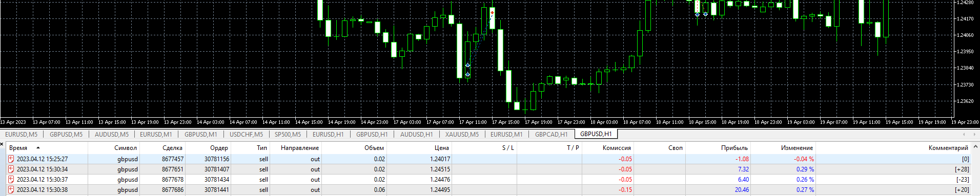Screen dimensions: 980x196
Task: Click the deal icon for 15:30:38 row
Action: 11,190
